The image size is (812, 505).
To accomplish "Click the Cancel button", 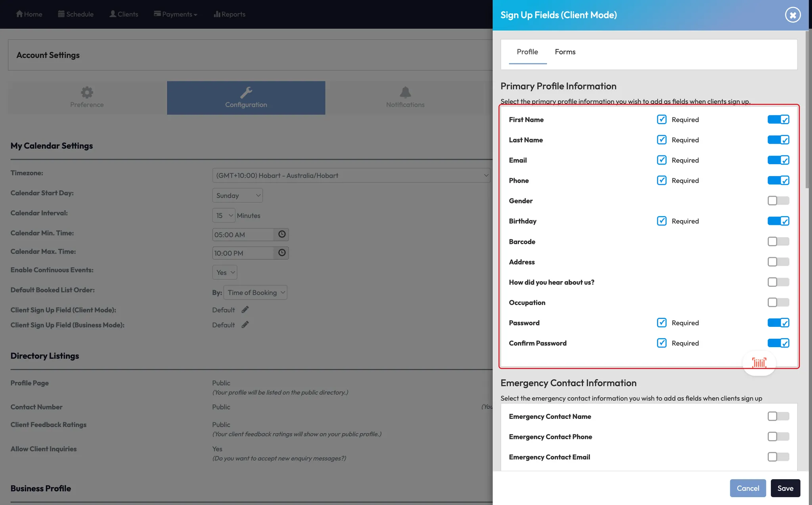I will click(x=748, y=488).
